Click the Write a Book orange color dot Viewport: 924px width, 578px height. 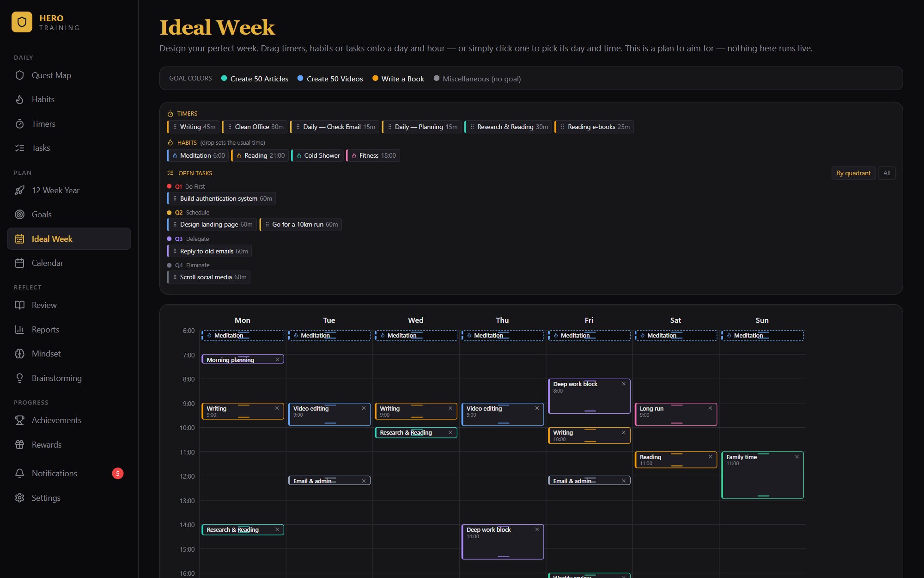click(x=375, y=78)
